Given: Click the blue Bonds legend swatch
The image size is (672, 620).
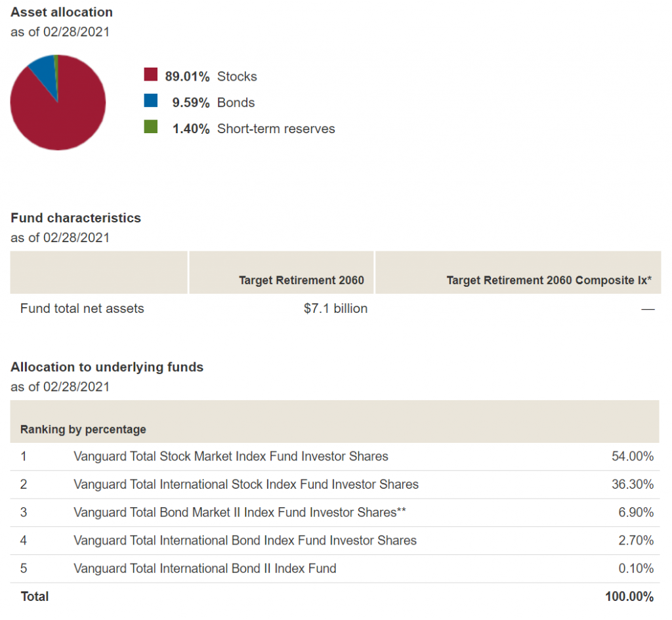Looking at the screenshot, I should [x=150, y=100].
